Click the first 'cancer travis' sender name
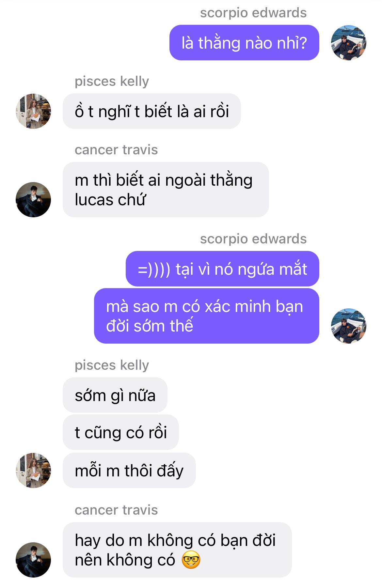 [x=116, y=150]
